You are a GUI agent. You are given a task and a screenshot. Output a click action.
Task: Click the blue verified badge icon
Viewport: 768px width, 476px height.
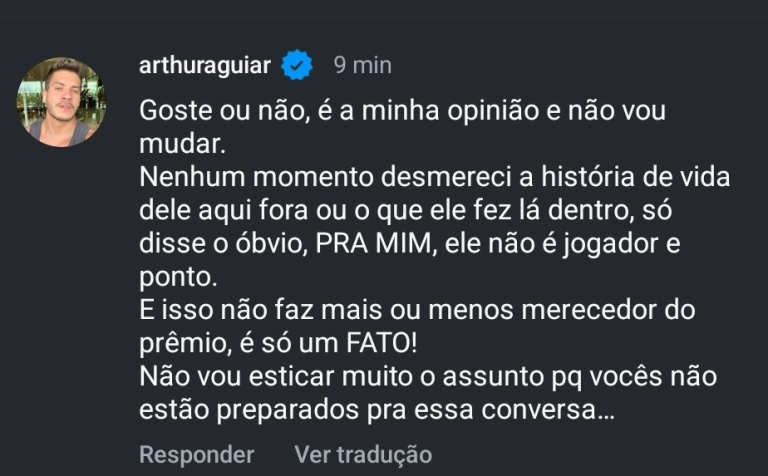click(297, 66)
